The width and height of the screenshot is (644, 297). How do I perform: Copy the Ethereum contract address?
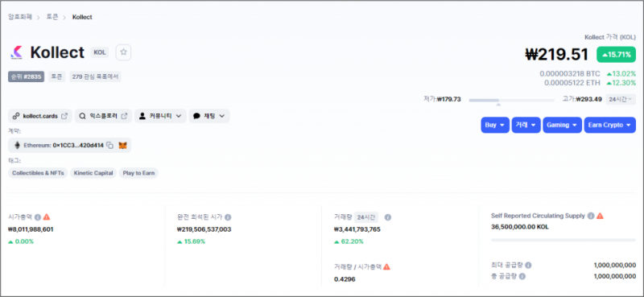pos(109,146)
